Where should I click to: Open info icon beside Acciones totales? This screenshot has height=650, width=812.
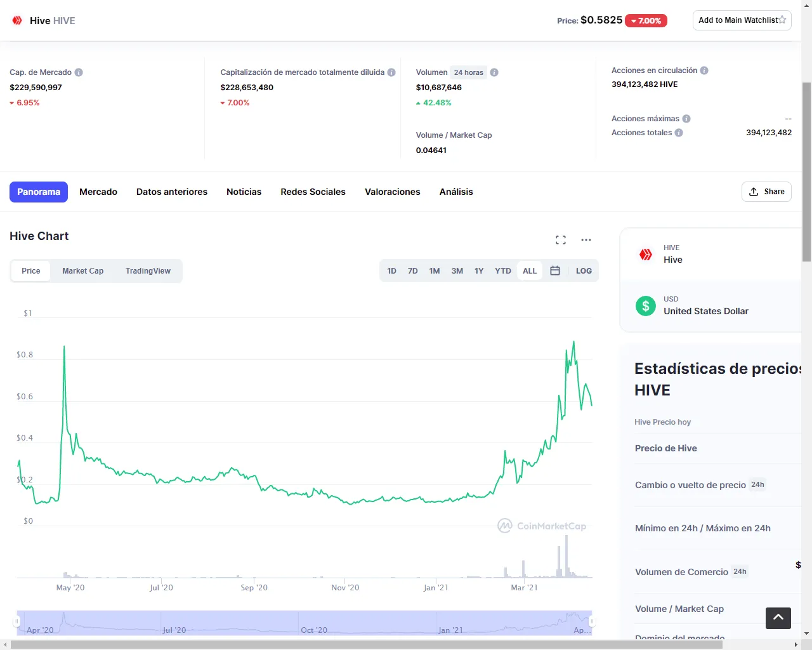[x=679, y=133]
